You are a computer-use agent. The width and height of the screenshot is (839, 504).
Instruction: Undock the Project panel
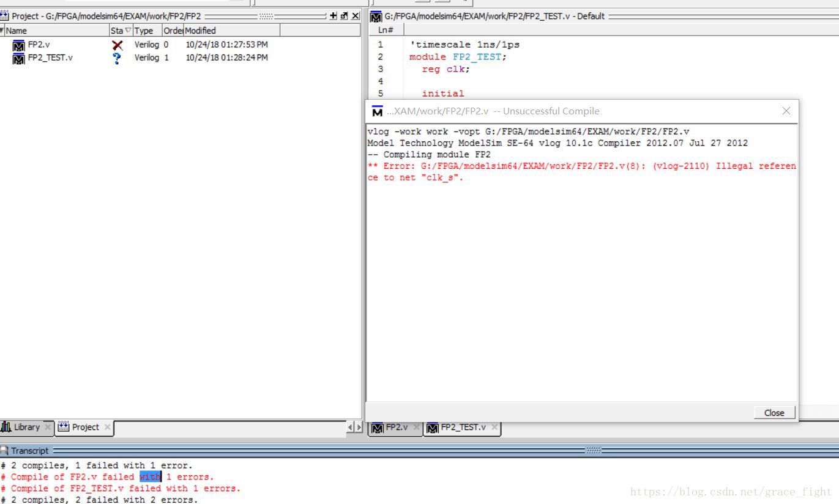pos(344,16)
